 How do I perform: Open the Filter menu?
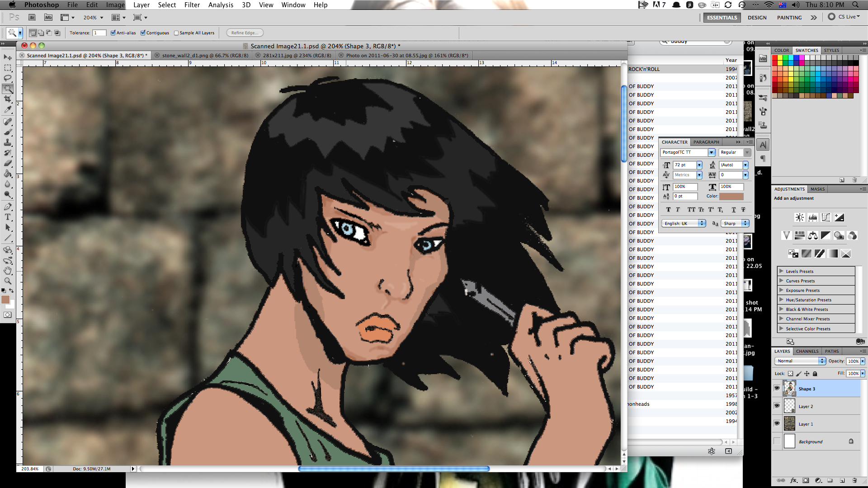pyautogui.click(x=192, y=5)
